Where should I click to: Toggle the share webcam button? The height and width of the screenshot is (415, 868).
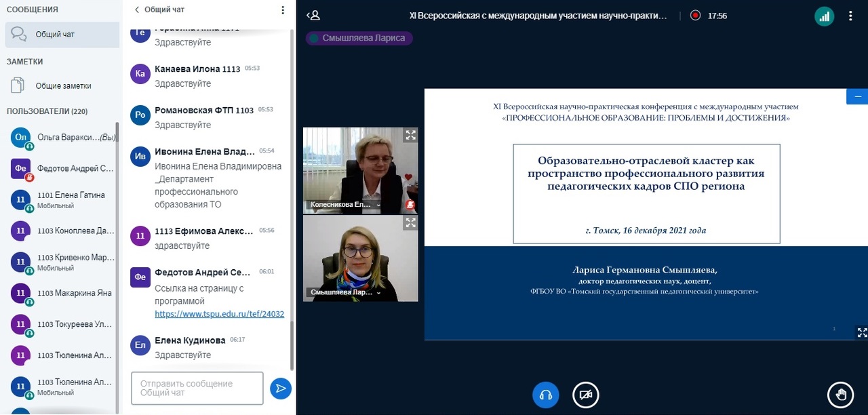pyautogui.click(x=586, y=394)
